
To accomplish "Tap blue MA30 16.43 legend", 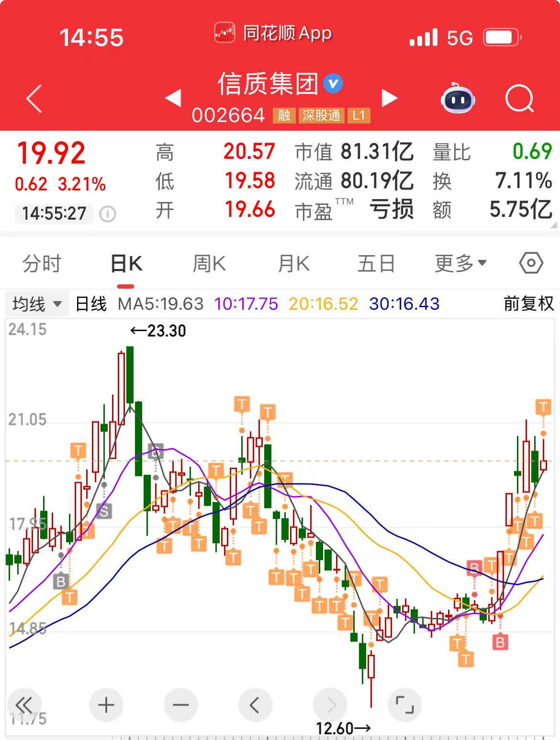I will point(404,304).
